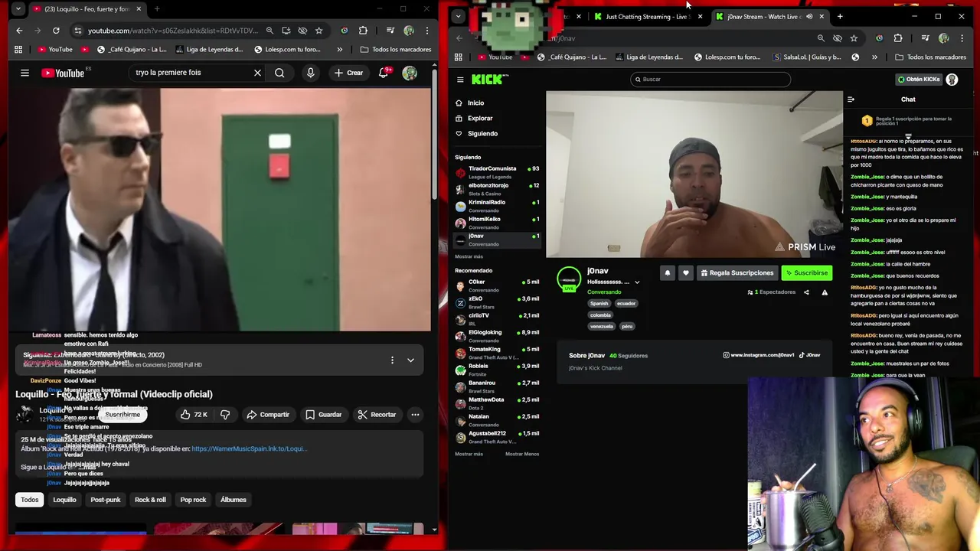Open YouTube notifications bell

(384, 73)
